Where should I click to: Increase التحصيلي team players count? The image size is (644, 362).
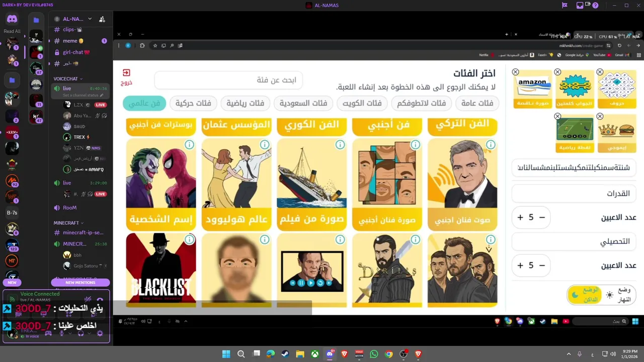click(520, 265)
